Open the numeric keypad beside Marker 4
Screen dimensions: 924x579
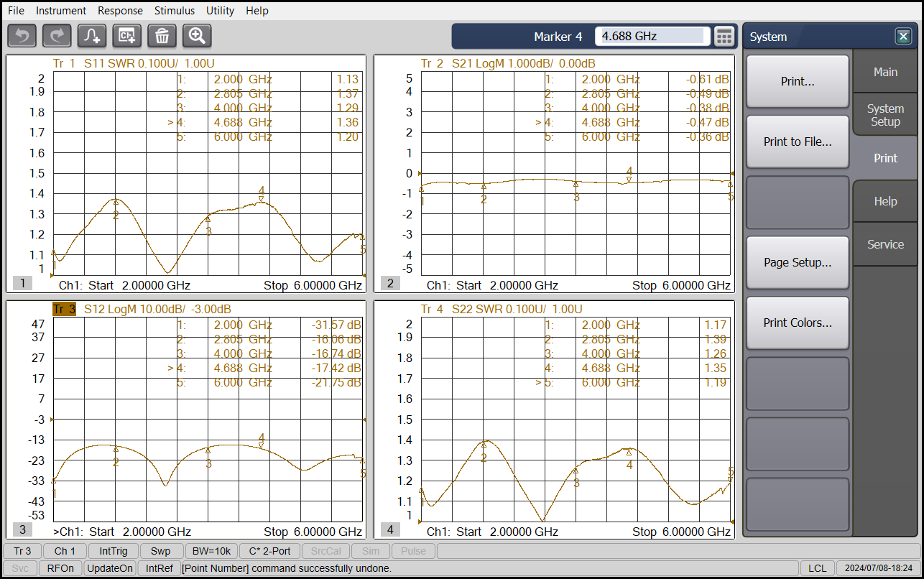coord(724,36)
